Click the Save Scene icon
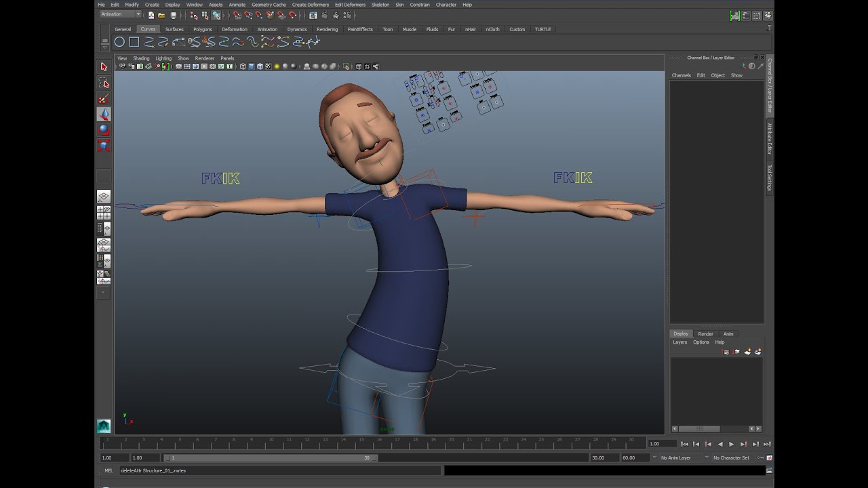Screen dimensions: 868x488 pos(173,15)
